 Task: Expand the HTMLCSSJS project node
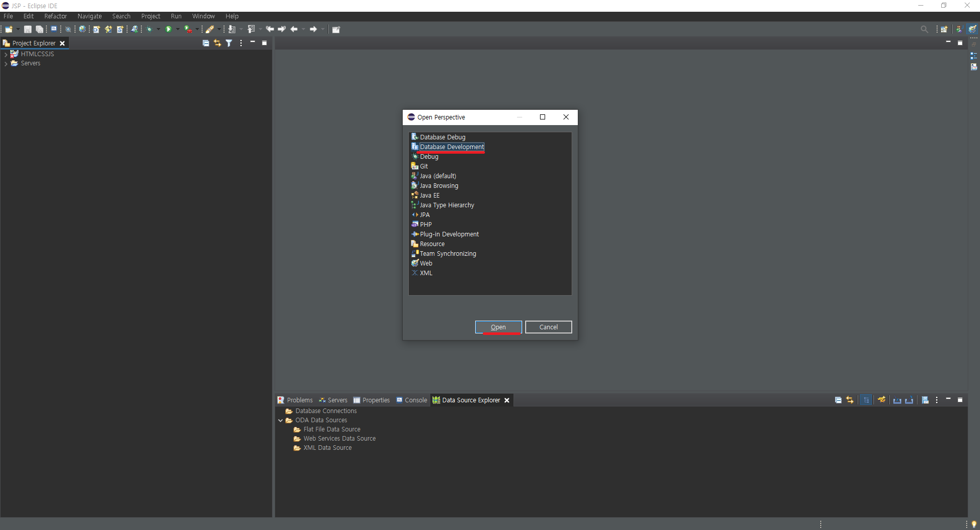click(x=6, y=54)
